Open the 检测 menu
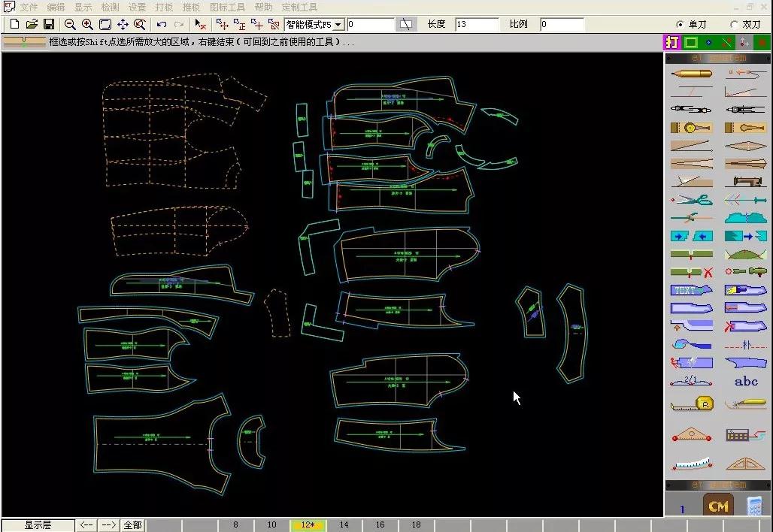This screenshot has width=773, height=532. click(x=110, y=7)
